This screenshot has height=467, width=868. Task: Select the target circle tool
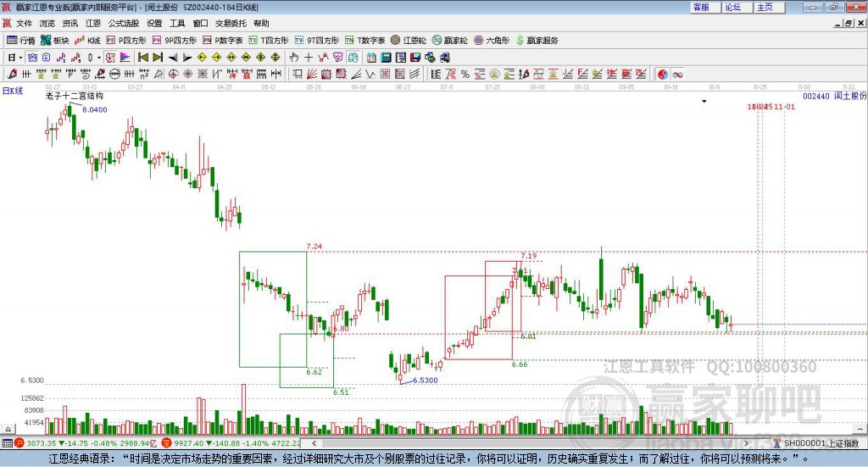(173, 74)
